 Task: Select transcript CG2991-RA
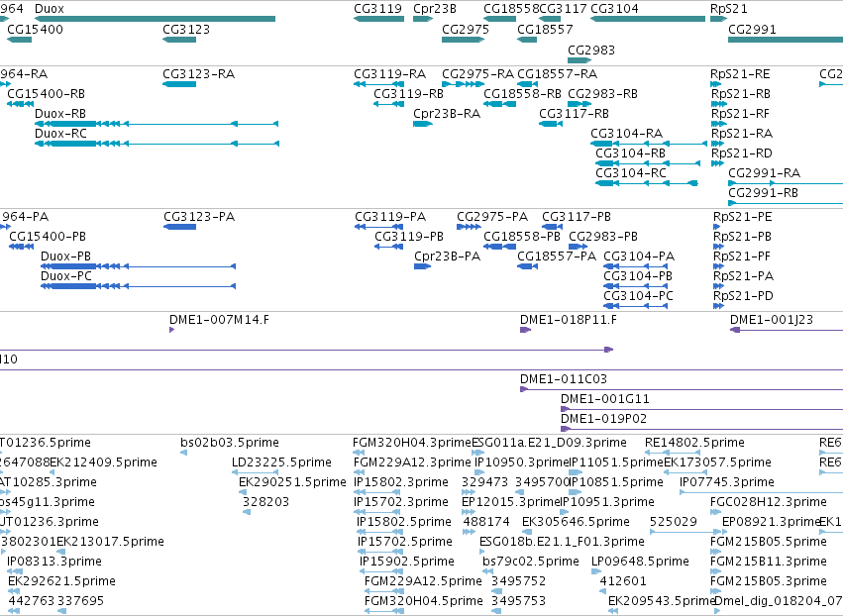point(765,173)
